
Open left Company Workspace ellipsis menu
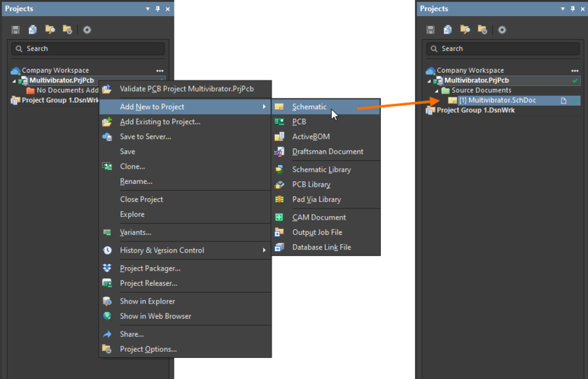tap(160, 71)
